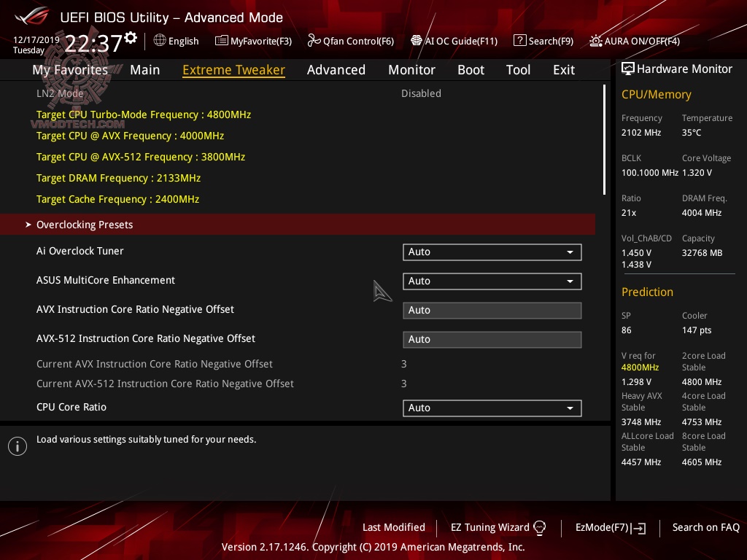
Task: Click Target CPU Turbo-Mode Frequency : 4800MHz
Action: click(x=144, y=114)
